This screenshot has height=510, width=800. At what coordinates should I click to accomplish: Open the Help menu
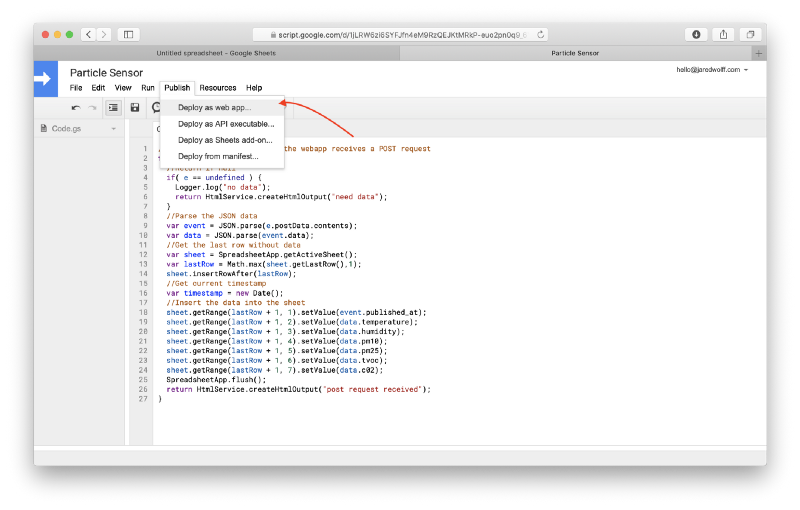click(254, 88)
